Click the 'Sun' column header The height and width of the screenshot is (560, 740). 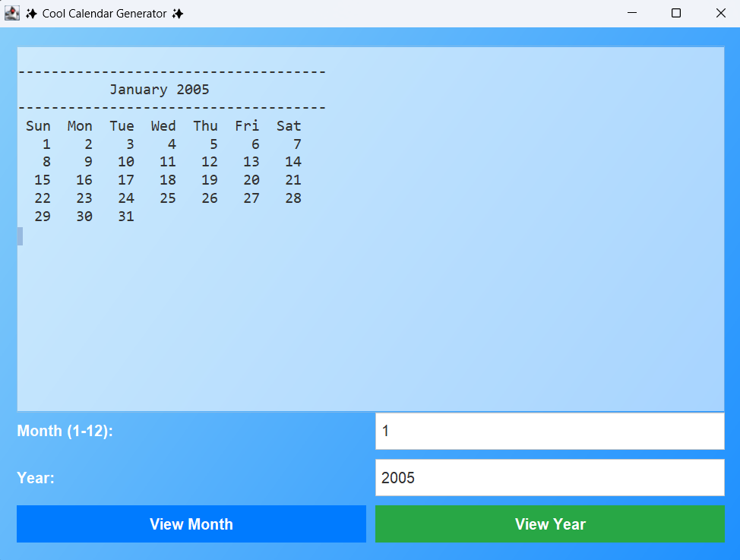point(38,126)
